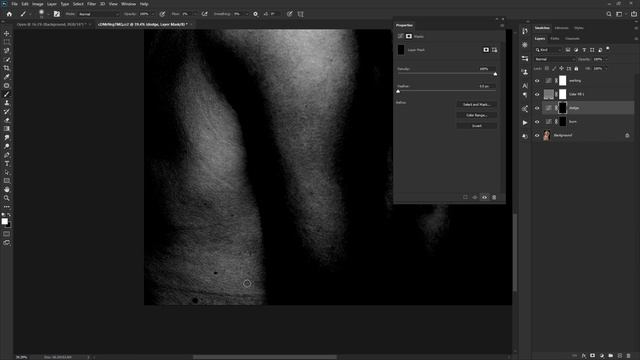Toggle lock all layer attributes

coord(576,69)
